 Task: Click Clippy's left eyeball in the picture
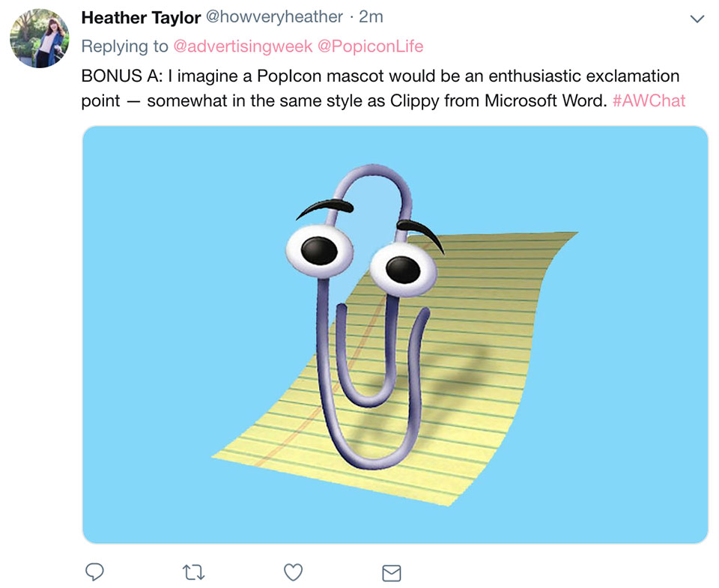pyautogui.click(x=320, y=250)
